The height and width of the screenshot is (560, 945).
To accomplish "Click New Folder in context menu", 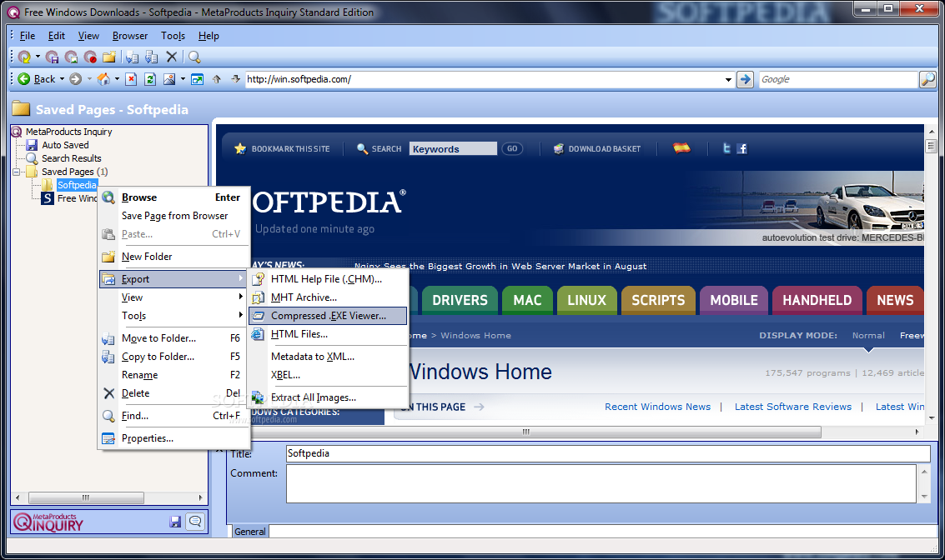I will coord(173,257).
